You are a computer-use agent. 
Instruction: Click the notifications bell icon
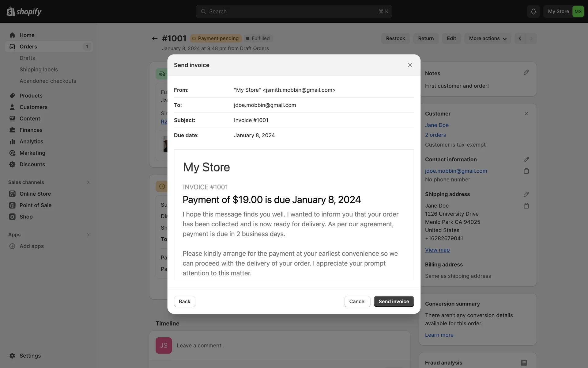click(533, 11)
